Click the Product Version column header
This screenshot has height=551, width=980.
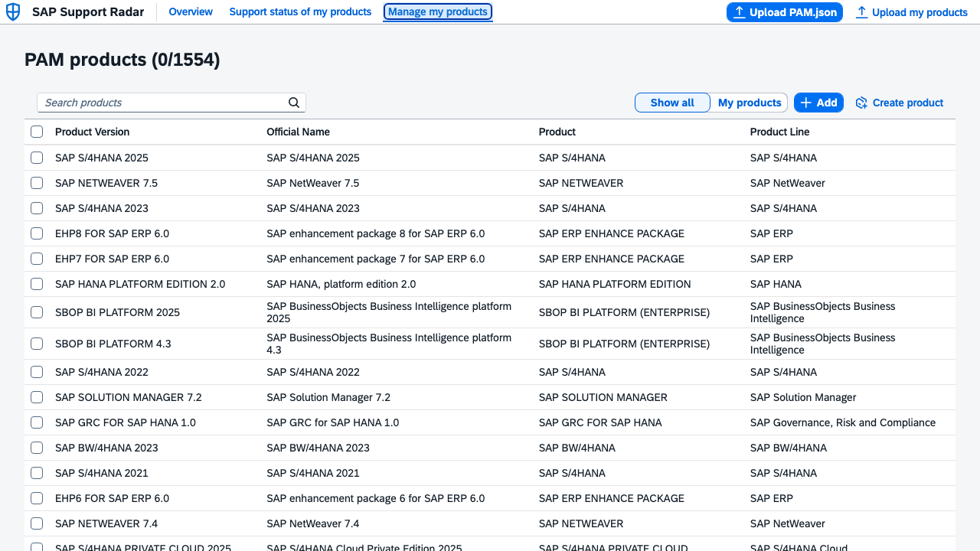point(93,132)
